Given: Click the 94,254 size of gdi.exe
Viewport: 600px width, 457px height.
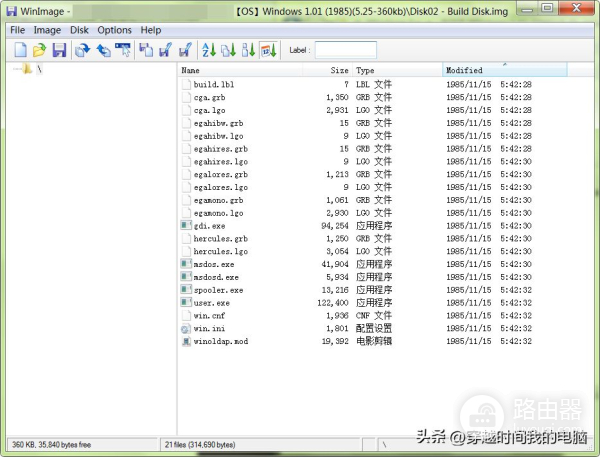Looking at the screenshot, I should click(335, 226).
